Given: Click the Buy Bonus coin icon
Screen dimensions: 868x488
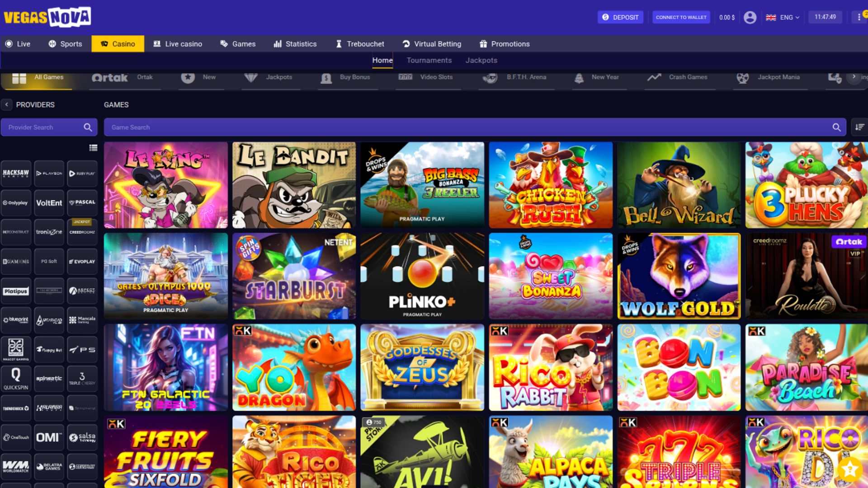Looking at the screenshot, I should point(326,77).
